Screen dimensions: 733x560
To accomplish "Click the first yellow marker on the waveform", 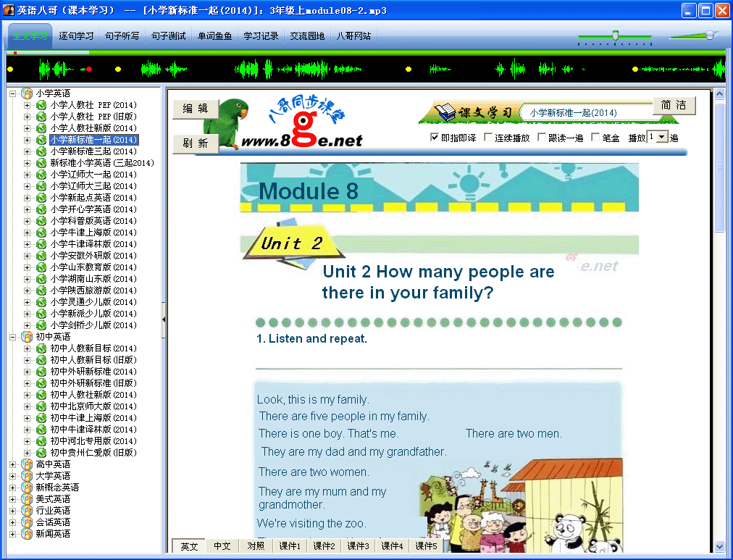I will point(10,69).
